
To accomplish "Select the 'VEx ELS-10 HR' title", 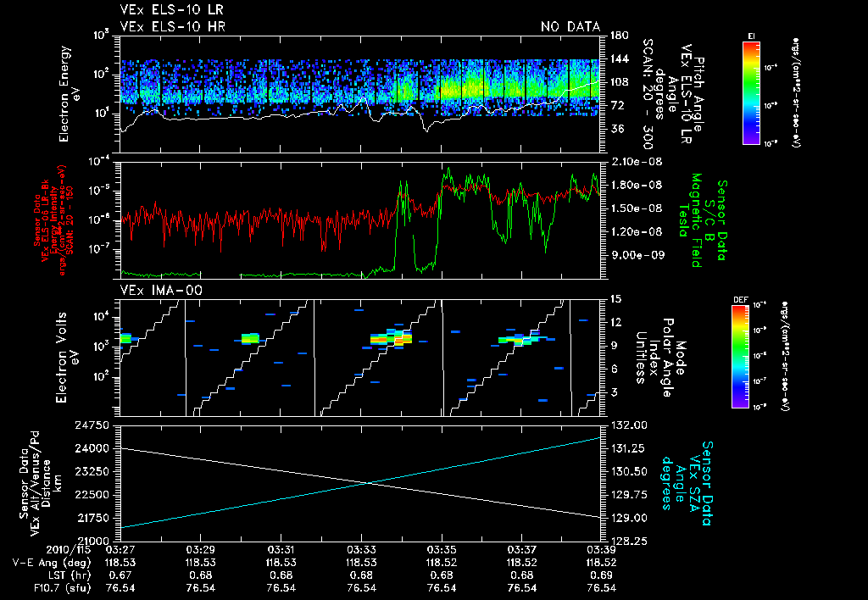I will [x=173, y=26].
